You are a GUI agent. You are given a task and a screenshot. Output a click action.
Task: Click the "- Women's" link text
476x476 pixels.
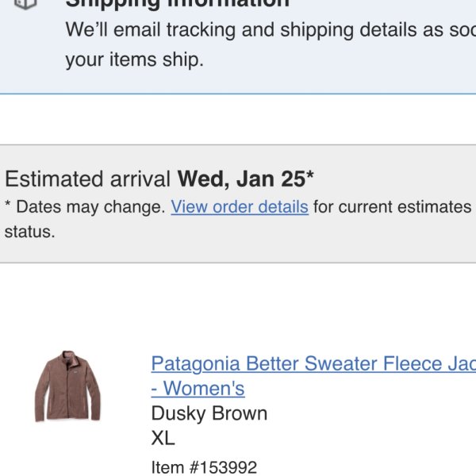pyautogui.click(x=198, y=388)
